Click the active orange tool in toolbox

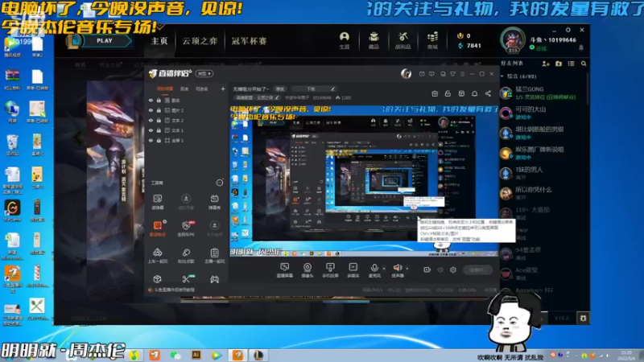(x=157, y=228)
